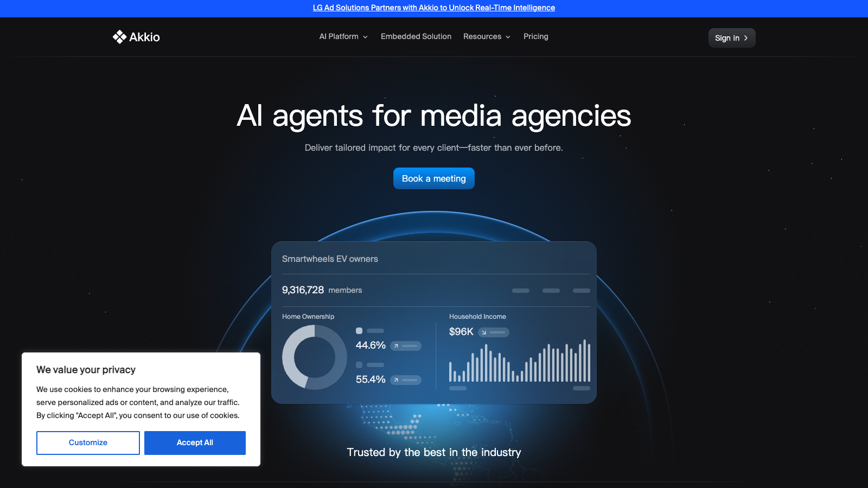Click the 44.6% trend arrow badge
868x488 pixels.
(406, 346)
